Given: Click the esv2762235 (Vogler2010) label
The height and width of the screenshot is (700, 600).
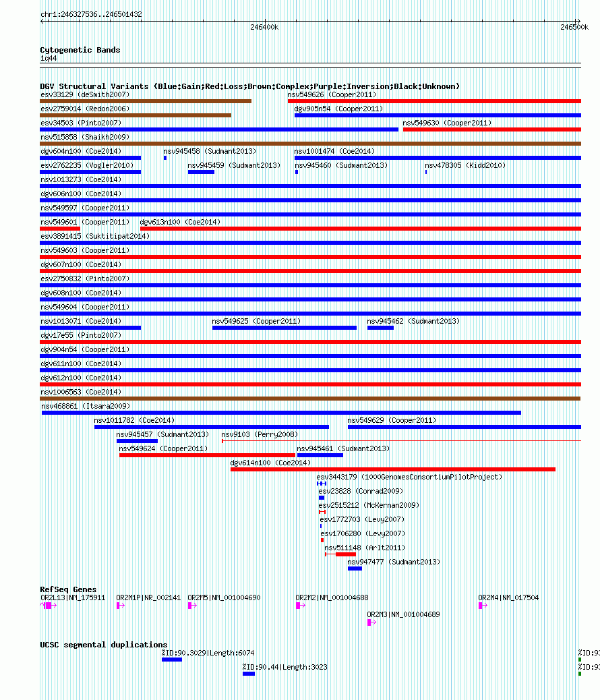Looking at the screenshot, I should click(x=87, y=165).
